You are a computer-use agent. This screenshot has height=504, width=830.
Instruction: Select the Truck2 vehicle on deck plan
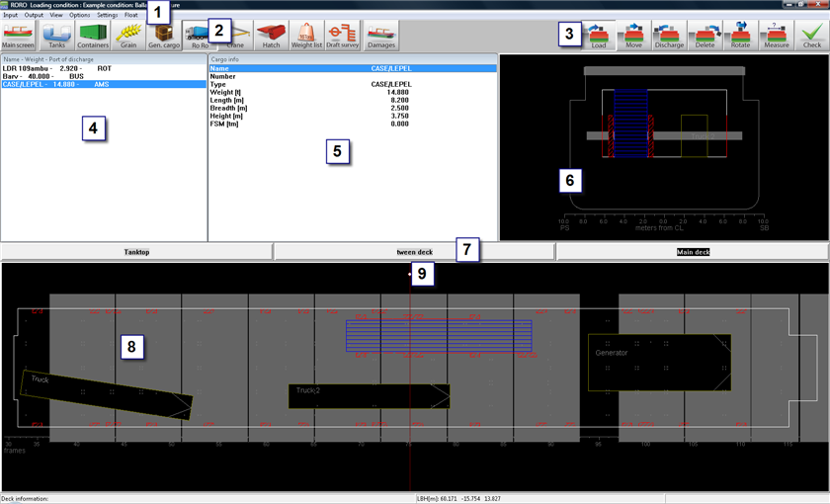click(369, 396)
